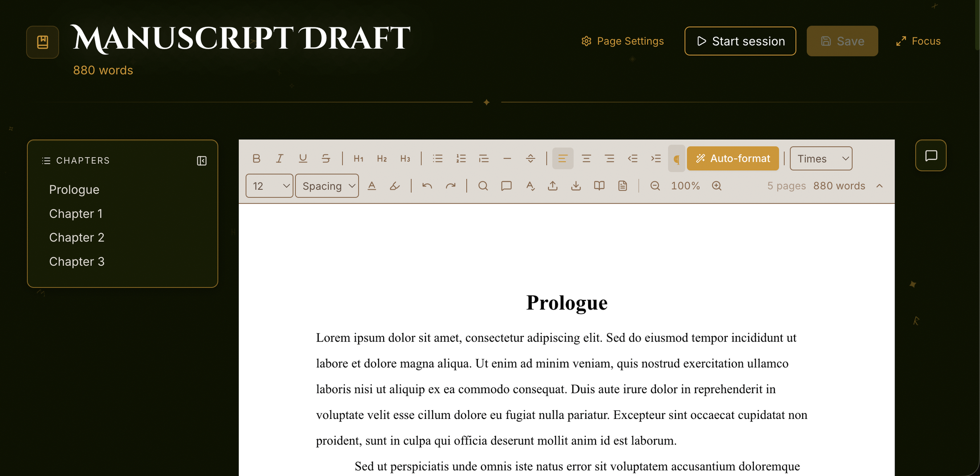Click the indented list icon after numbered list
980x476 pixels.
[x=484, y=159]
